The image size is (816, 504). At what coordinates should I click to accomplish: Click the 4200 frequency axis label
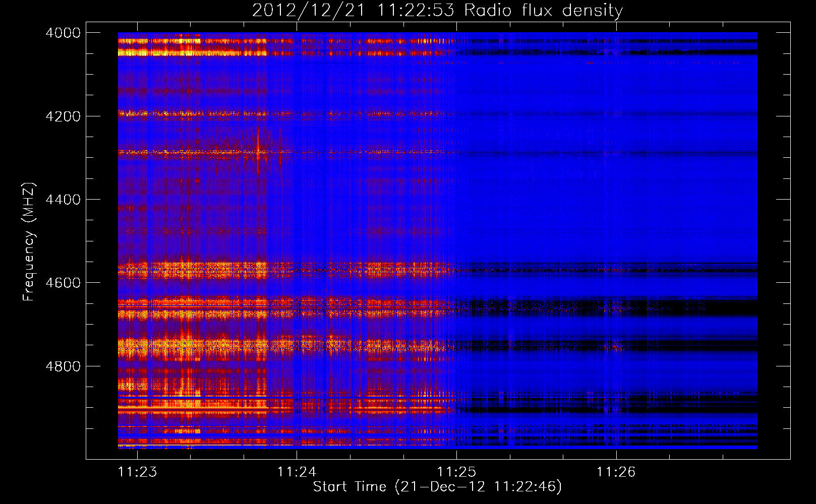coord(63,116)
